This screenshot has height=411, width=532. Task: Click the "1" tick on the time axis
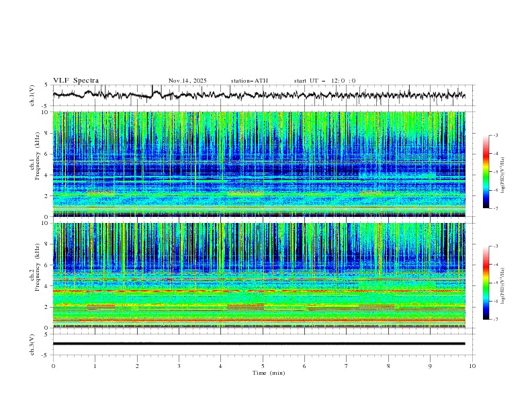[x=95, y=366]
